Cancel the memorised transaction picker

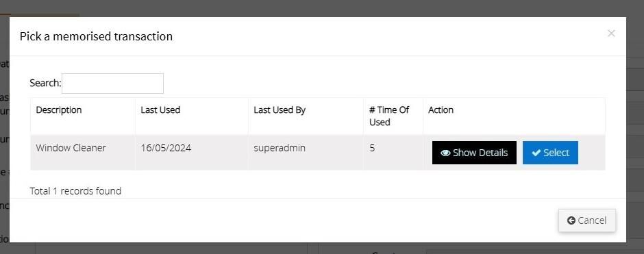pos(586,220)
